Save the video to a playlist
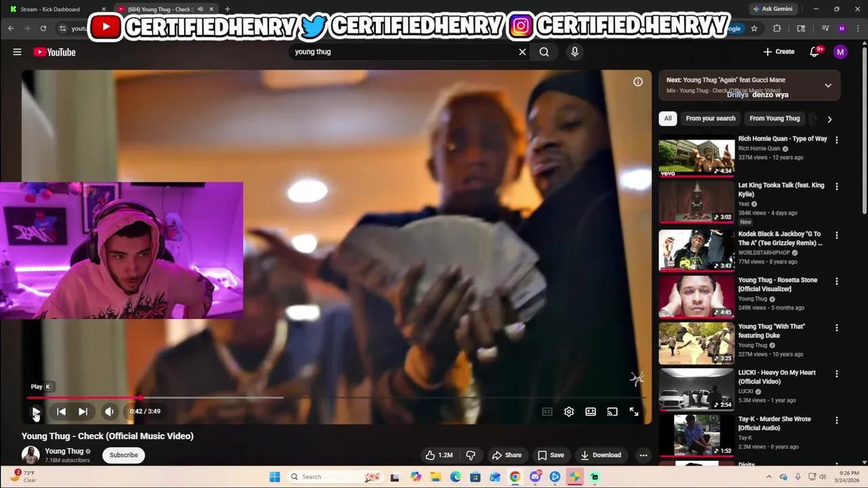 click(551, 455)
